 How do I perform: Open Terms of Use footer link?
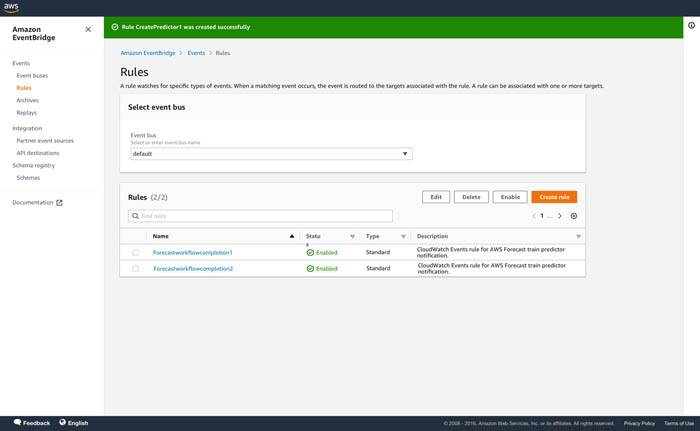tap(679, 423)
